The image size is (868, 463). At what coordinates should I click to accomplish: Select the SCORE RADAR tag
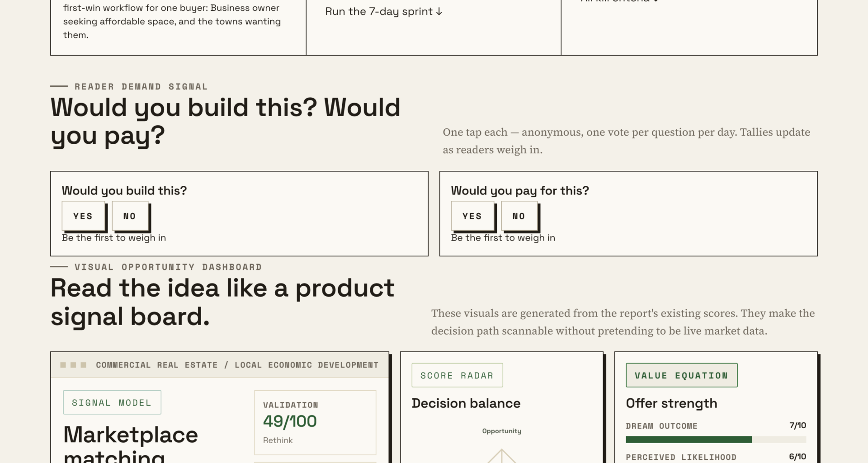point(457,375)
